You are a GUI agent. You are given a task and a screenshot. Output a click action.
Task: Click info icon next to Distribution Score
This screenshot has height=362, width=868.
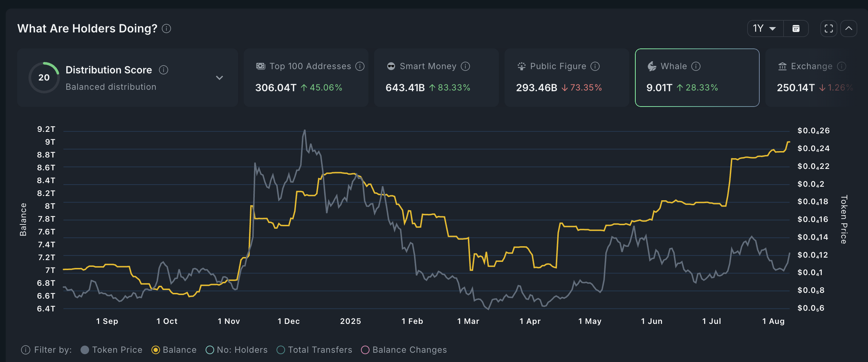click(164, 70)
